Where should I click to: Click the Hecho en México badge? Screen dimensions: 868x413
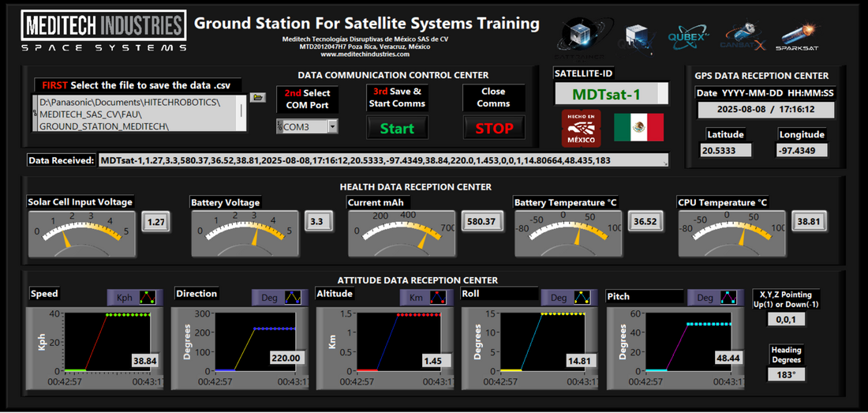pos(581,128)
